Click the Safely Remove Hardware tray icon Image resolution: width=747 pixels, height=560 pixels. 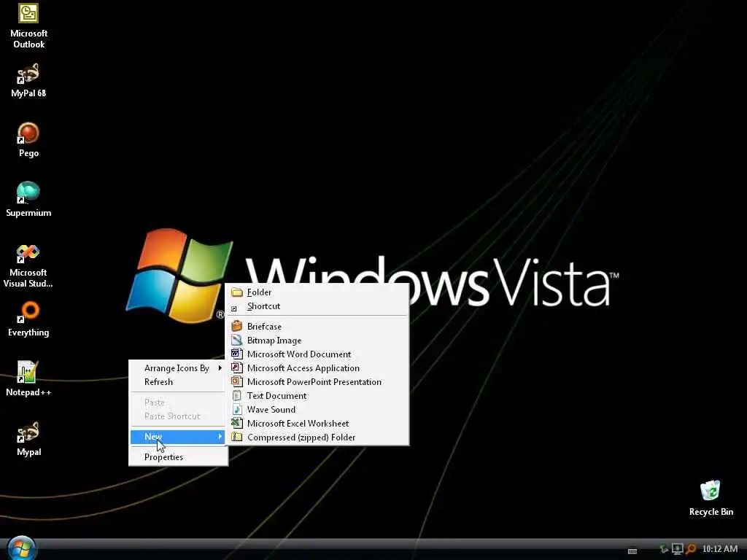[x=664, y=549]
